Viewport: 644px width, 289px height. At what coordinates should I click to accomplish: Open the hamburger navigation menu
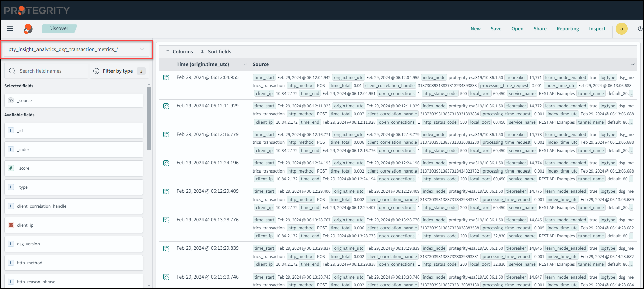(10, 29)
